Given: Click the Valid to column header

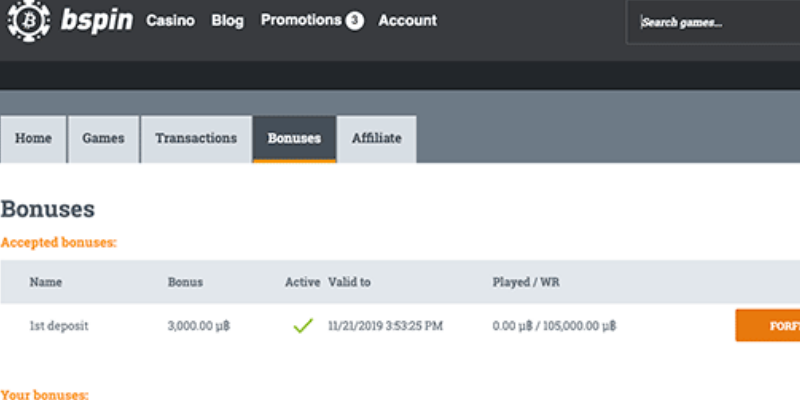Looking at the screenshot, I should 349,282.
